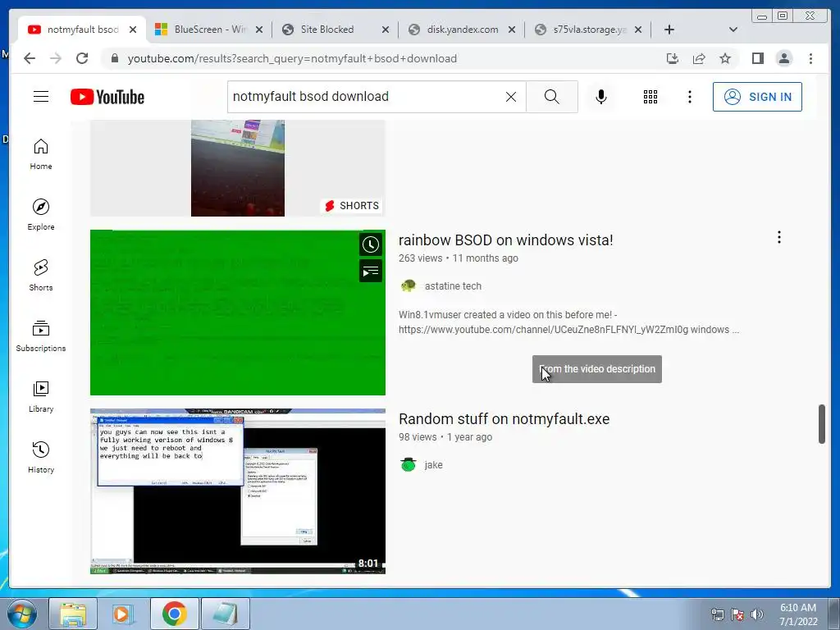Open the network icon in system tray
The width and height of the screenshot is (840, 630).
coord(717,614)
